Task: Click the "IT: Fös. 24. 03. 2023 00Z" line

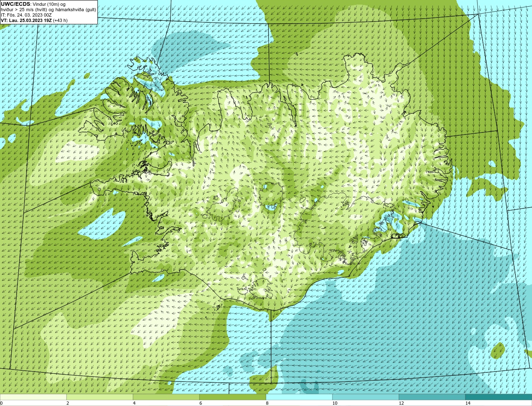Action: pyautogui.click(x=26, y=15)
